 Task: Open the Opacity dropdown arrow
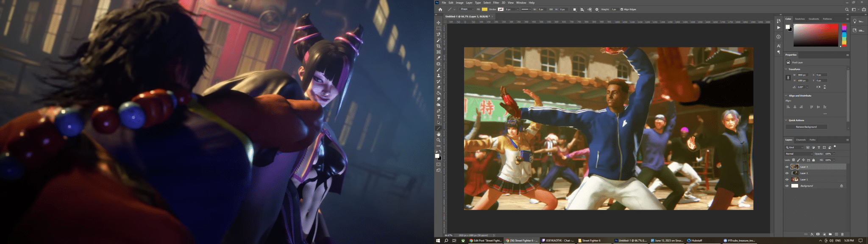point(834,154)
